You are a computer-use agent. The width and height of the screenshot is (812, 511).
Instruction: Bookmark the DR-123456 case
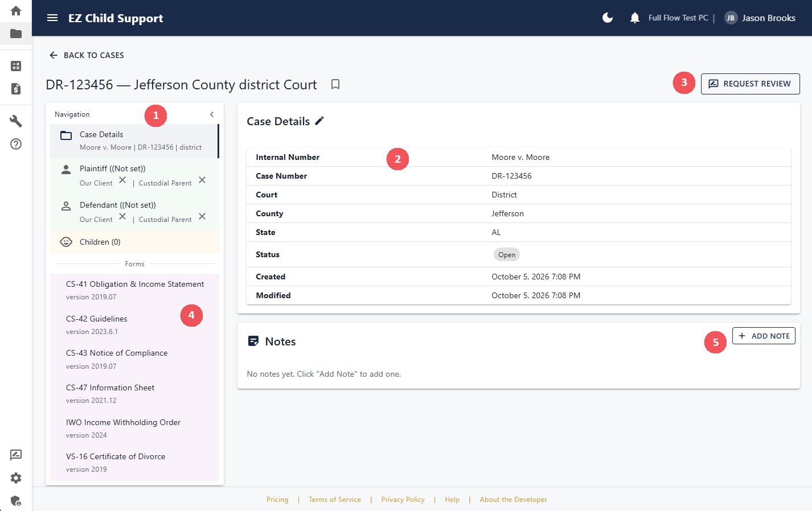click(x=335, y=84)
